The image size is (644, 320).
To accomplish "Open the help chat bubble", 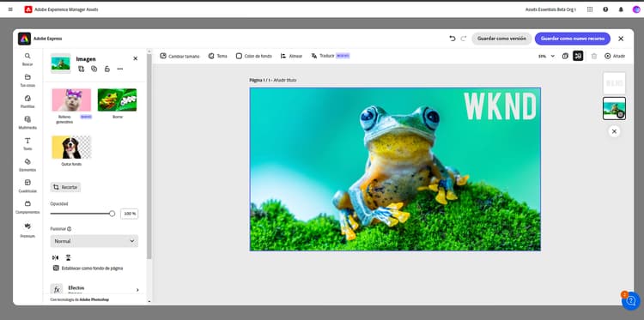I will pyautogui.click(x=631, y=301).
